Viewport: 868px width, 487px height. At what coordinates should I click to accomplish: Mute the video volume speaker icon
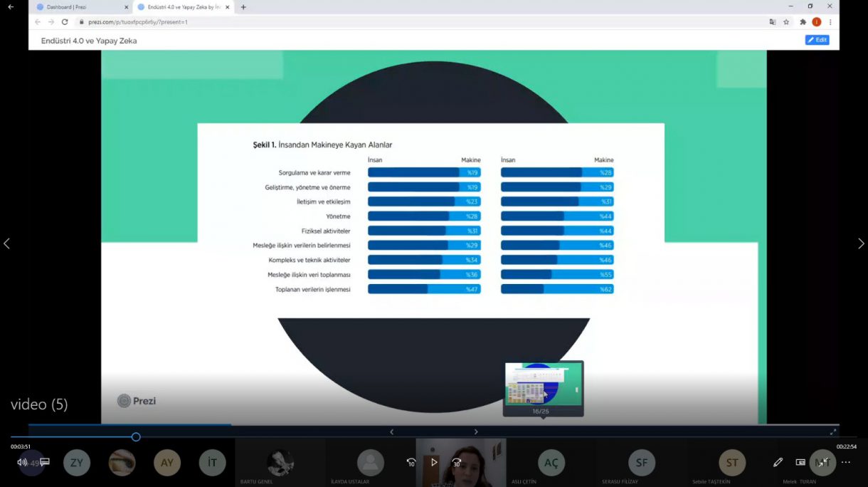pyautogui.click(x=22, y=462)
